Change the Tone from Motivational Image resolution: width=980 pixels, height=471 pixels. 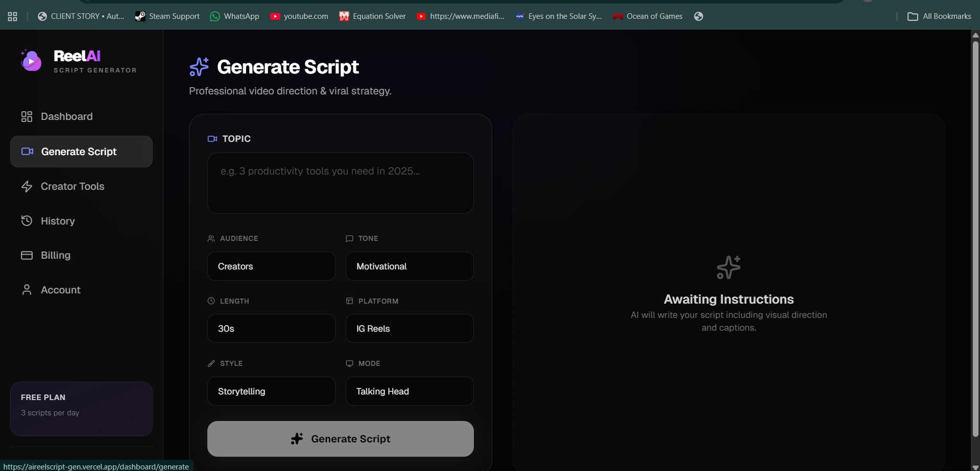[x=410, y=266]
